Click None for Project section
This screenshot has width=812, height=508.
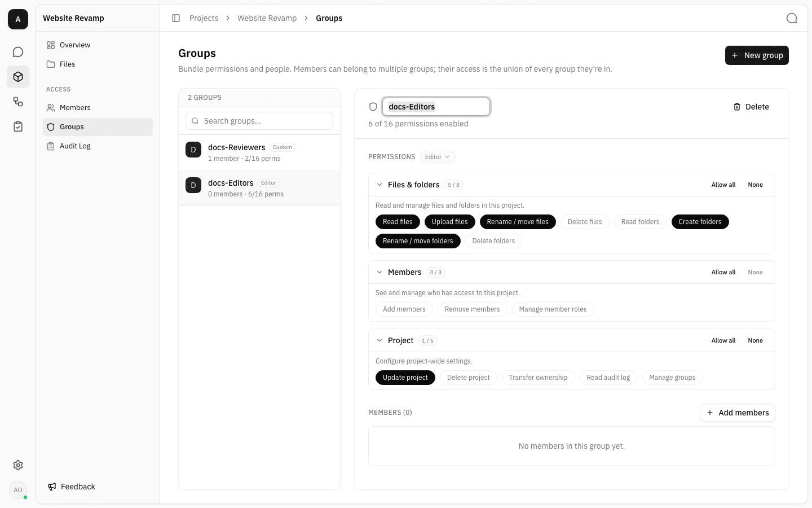tap(755, 340)
